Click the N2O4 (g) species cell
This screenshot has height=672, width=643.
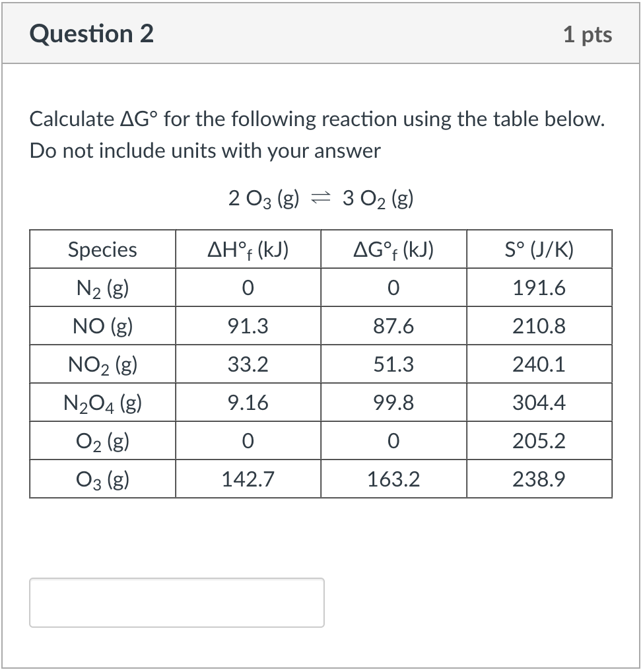tap(102, 402)
